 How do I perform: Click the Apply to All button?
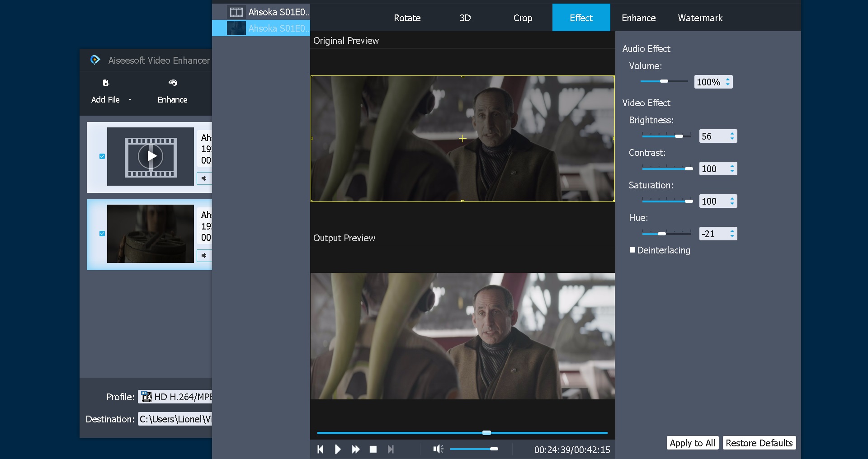pos(693,443)
